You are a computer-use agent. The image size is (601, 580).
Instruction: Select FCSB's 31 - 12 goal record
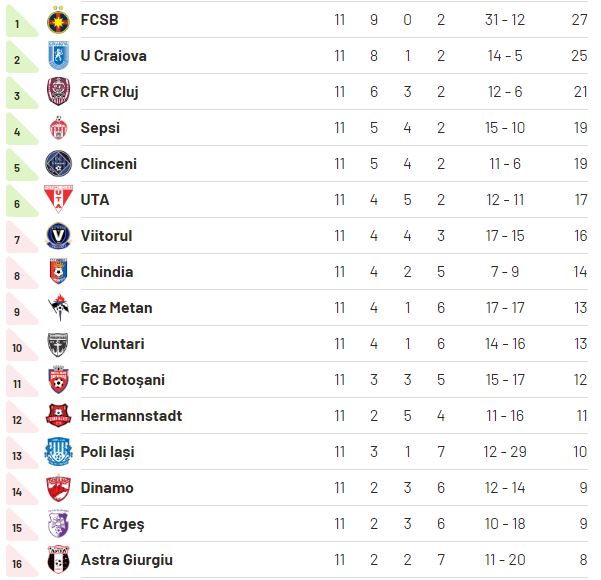504,20
